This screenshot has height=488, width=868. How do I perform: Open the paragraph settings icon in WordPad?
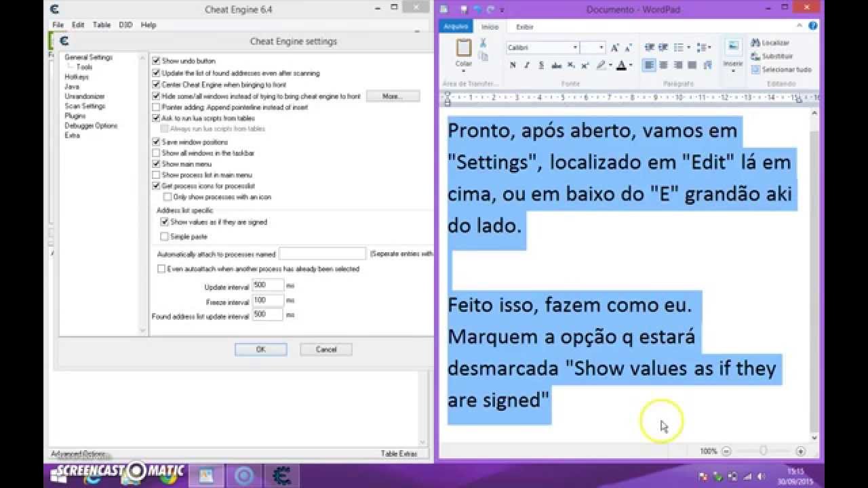707,65
